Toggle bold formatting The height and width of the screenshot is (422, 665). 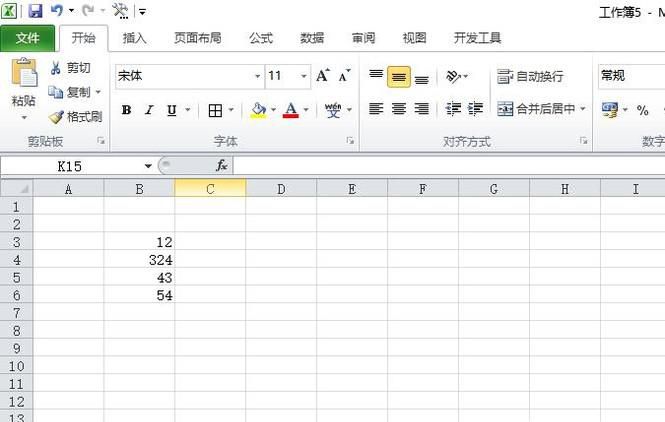[126, 110]
